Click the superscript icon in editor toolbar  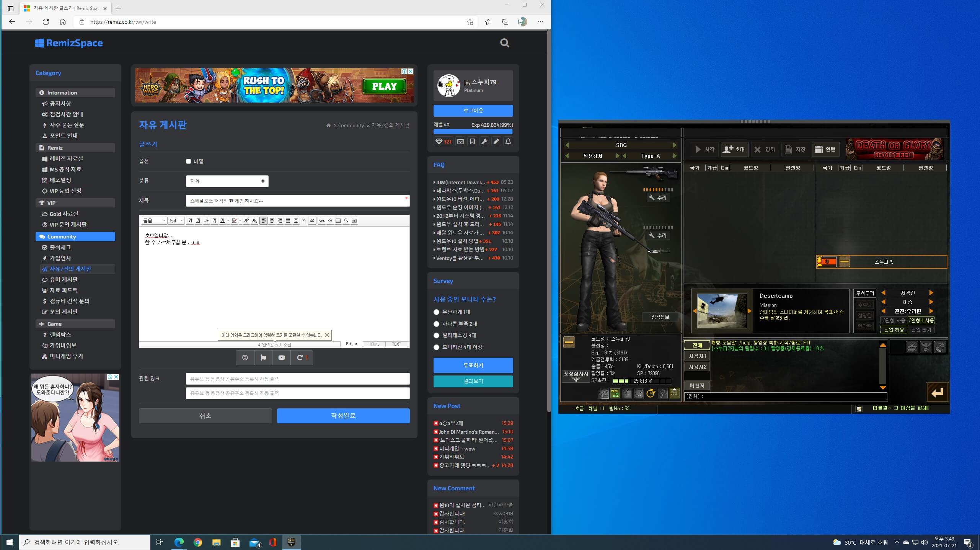click(246, 220)
